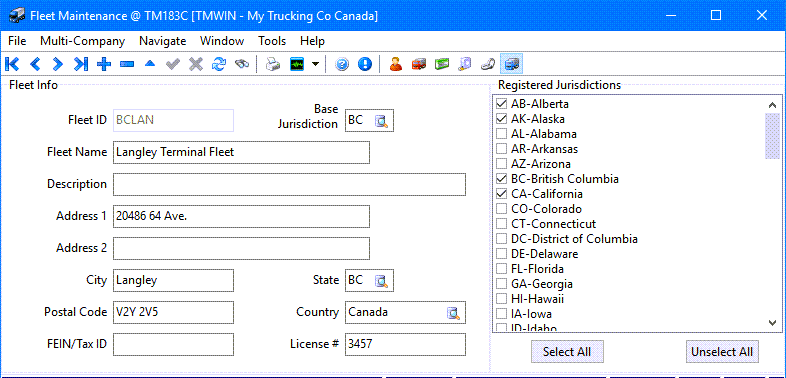Open the Base Jurisdiction lookup button

coord(382,121)
